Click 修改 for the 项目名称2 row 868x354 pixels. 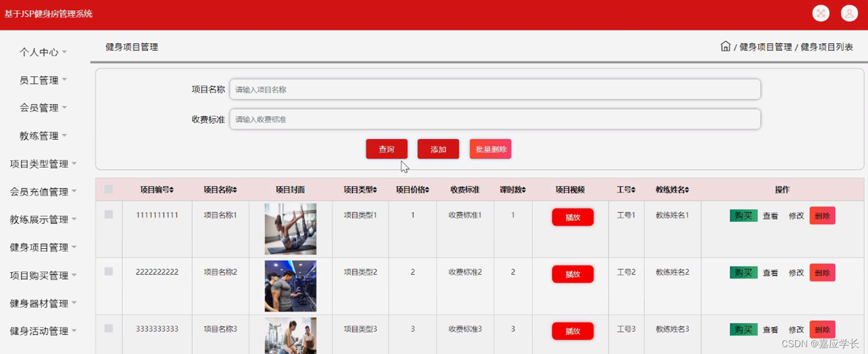click(796, 273)
